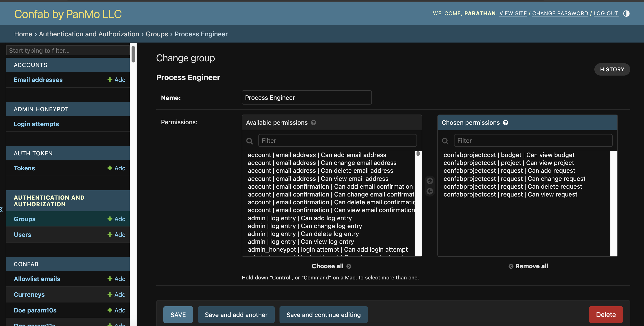Open the ACCOUNTS section header
This screenshot has width=644, height=326.
[x=30, y=65]
